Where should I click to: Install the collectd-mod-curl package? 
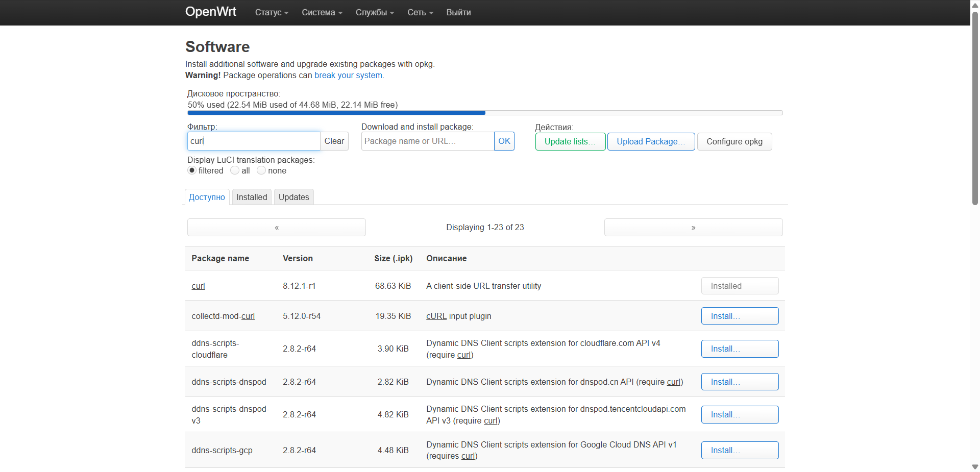click(740, 316)
